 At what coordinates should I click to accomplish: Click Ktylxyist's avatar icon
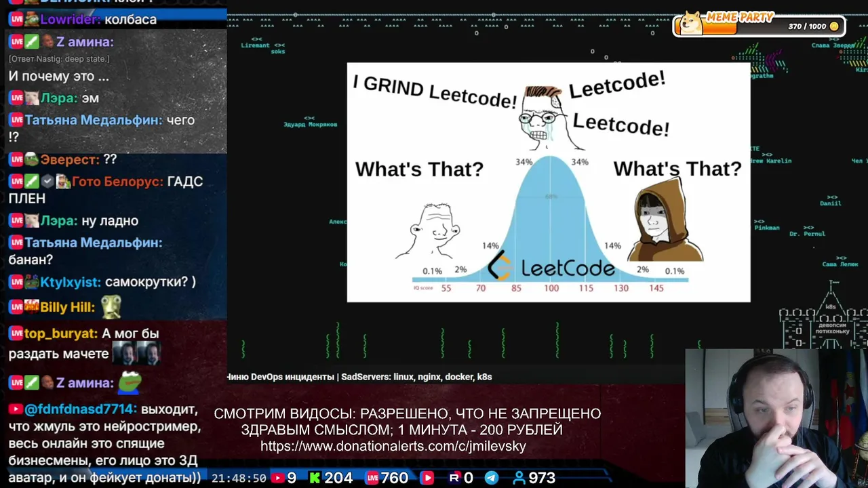pyautogui.click(x=32, y=282)
